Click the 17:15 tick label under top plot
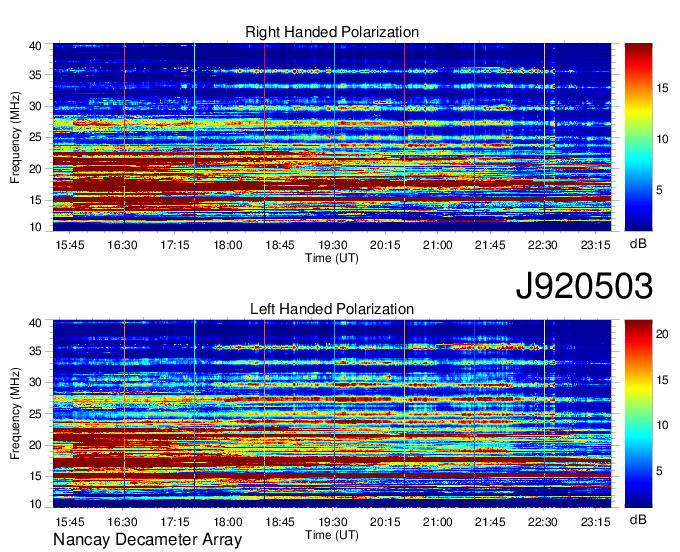The width and height of the screenshot is (680, 552). point(175,245)
